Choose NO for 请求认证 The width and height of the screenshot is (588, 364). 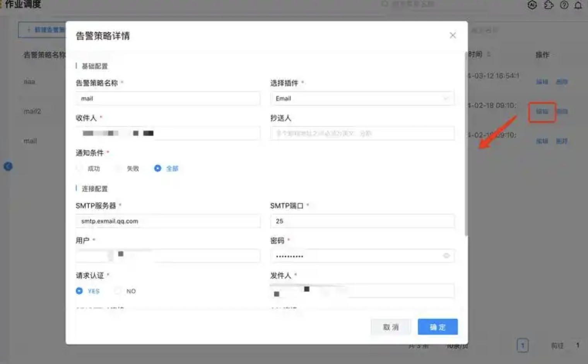click(118, 291)
